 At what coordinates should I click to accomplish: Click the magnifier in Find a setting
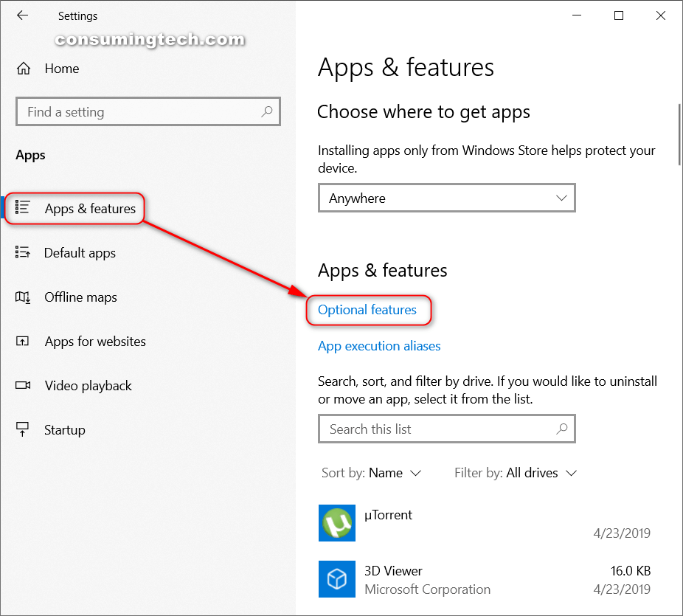pyautogui.click(x=266, y=111)
